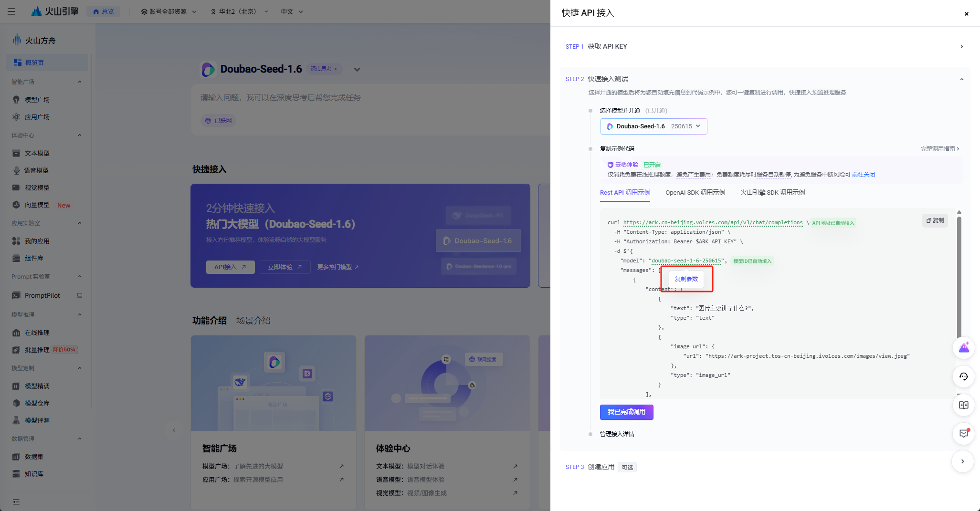Screen dimensions: 980x511
Task: Open the 账号全部资源 dropdown
Action: click(169, 11)
